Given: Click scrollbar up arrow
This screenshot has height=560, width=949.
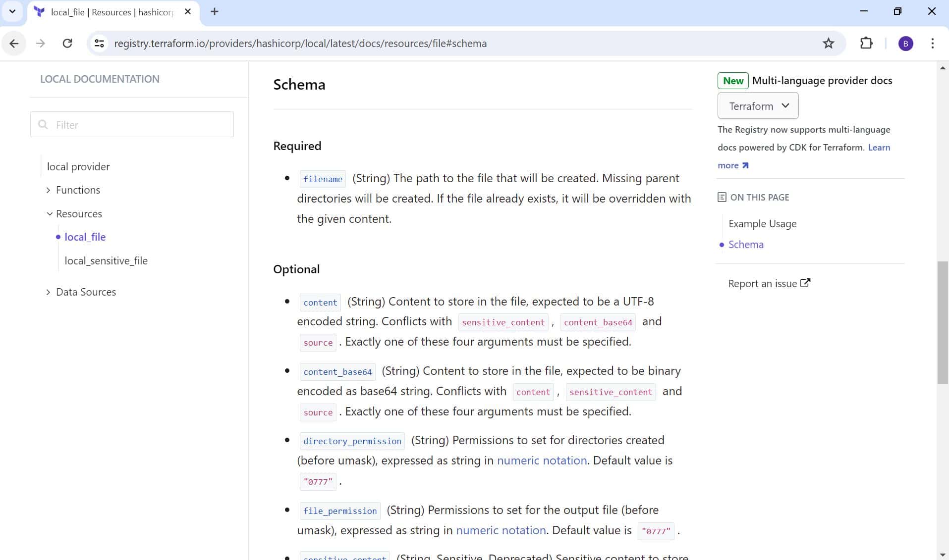Looking at the screenshot, I should pos(943,68).
